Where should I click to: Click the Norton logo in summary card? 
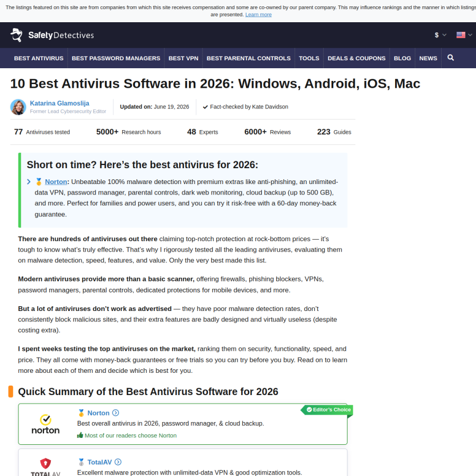[x=45, y=424]
